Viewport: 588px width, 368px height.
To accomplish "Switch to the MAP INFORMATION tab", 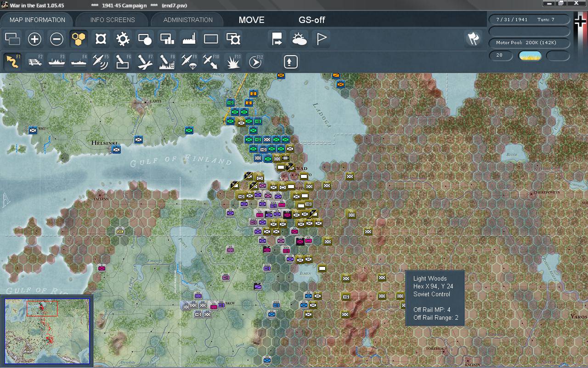I will [x=37, y=20].
